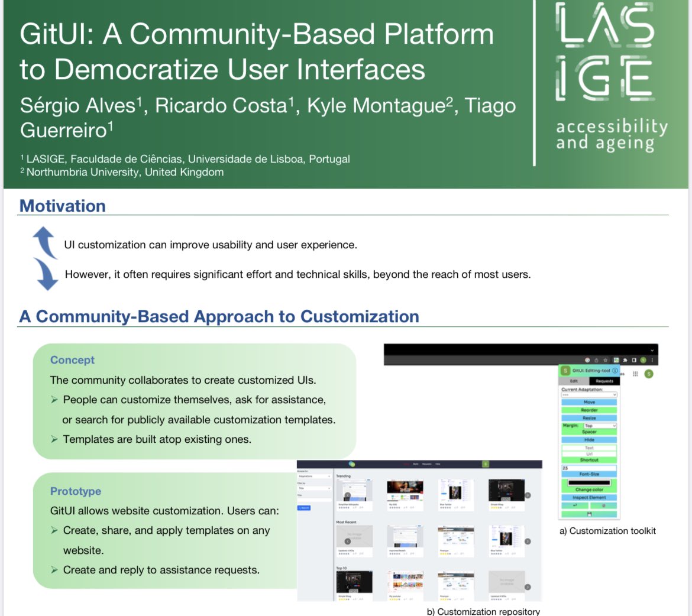
Task: Click the previous arrow on Most Recent row
Action: point(348,542)
